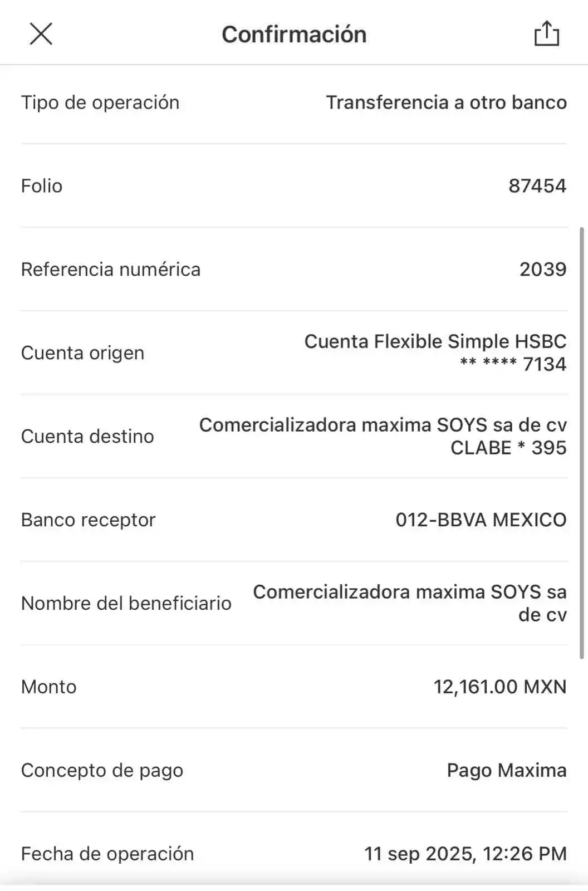The width and height of the screenshot is (588, 891).
Task: Click the Pago Maxima payment concept
Action: [506, 770]
